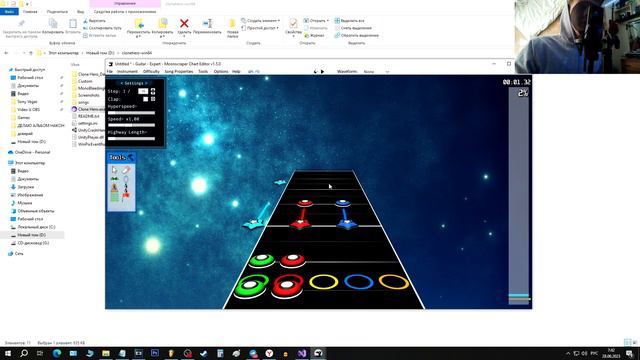Select OneDrive - Personal in Explorer sidebar

point(29,152)
